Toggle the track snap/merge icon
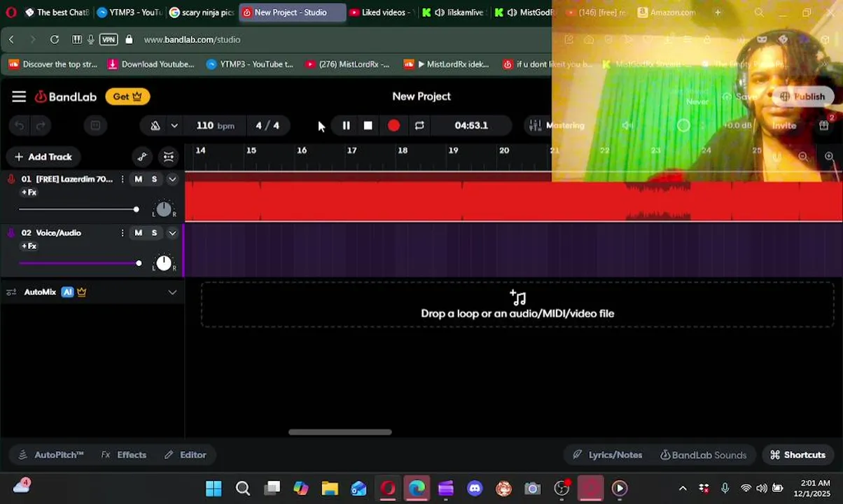This screenshot has height=504, width=843. pos(169,157)
